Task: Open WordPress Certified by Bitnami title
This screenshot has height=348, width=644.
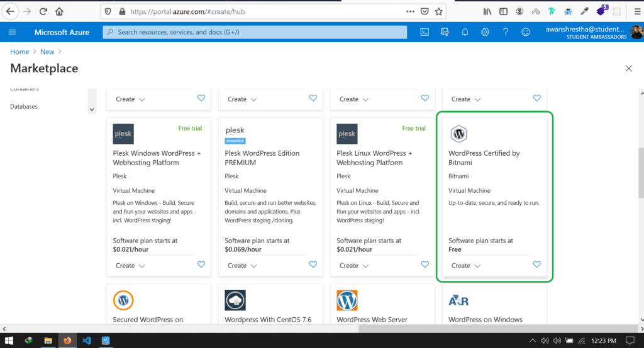Action: 484,158
